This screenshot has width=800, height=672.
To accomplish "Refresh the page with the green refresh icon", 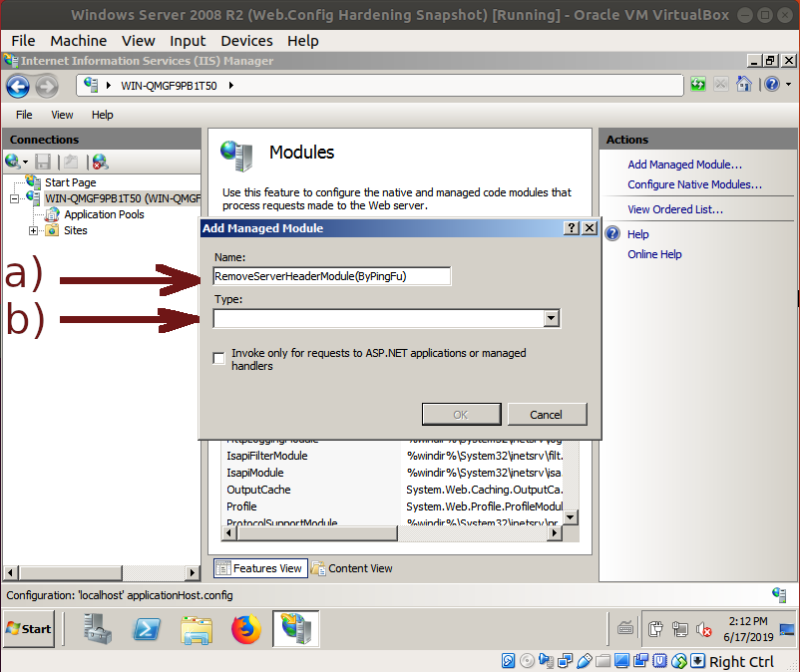I will point(698,84).
